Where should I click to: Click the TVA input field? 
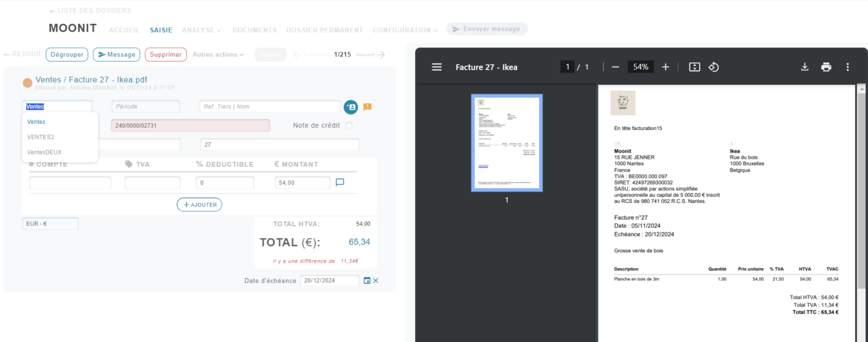[x=152, y=183]
